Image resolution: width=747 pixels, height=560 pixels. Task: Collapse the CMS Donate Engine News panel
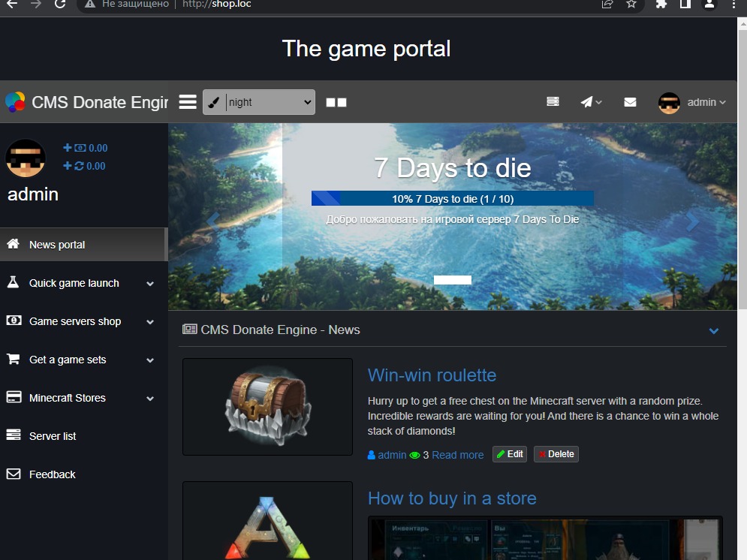(x=713, y=330)
